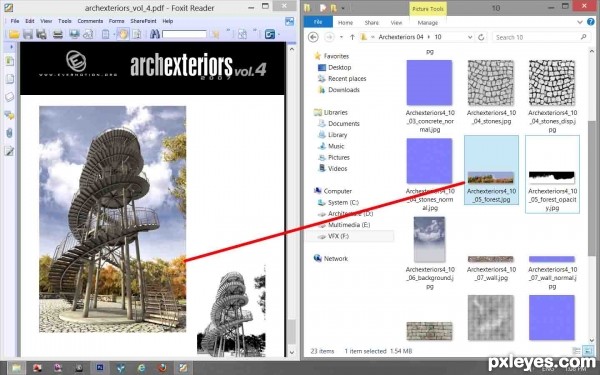This screenshot has width=600, height=375.
Task: Switch to the Explorer Home tab
Action: 345,23
